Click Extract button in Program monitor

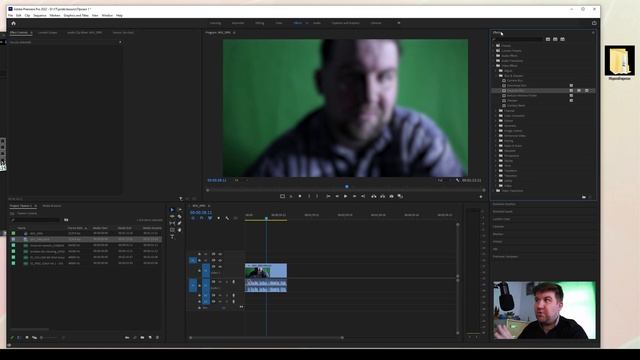382,196
